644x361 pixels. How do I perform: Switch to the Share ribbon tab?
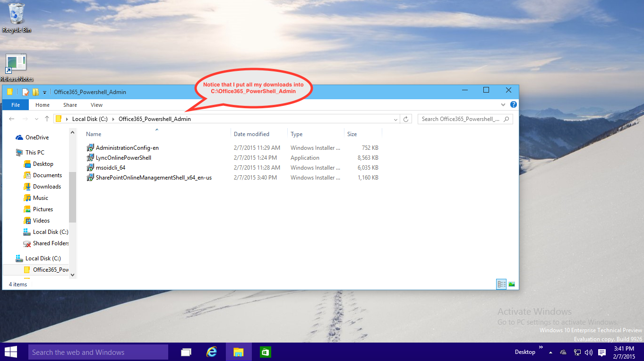tap(70, 105)
